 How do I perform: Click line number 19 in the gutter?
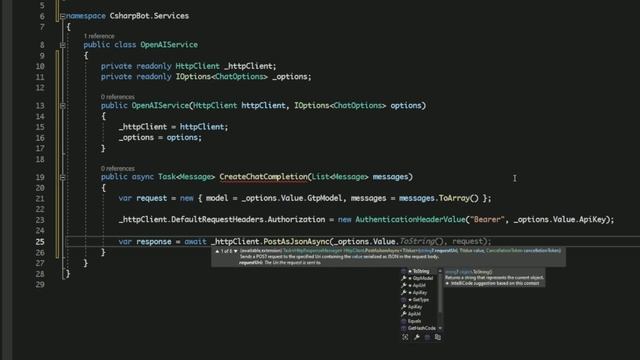(x=40, y=177)
